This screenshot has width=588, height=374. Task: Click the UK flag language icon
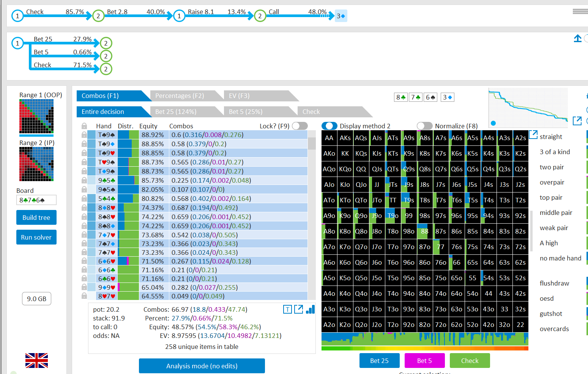[x=36, y=360]
